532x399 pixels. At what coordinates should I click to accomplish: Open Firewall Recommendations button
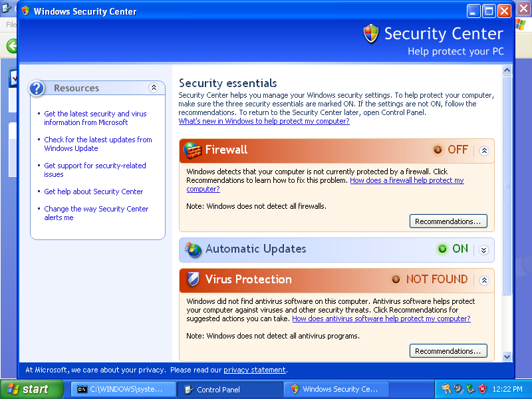(x=448, y=221)
